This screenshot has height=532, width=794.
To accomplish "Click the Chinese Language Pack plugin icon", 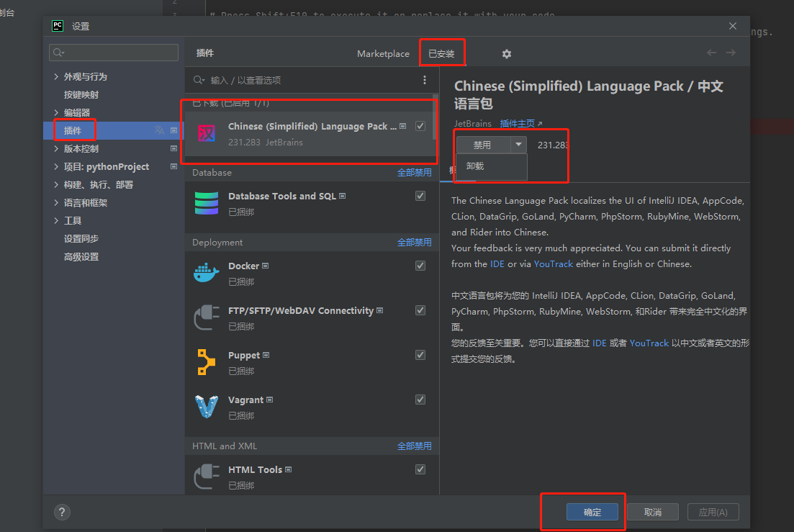I will click(207, 134).
